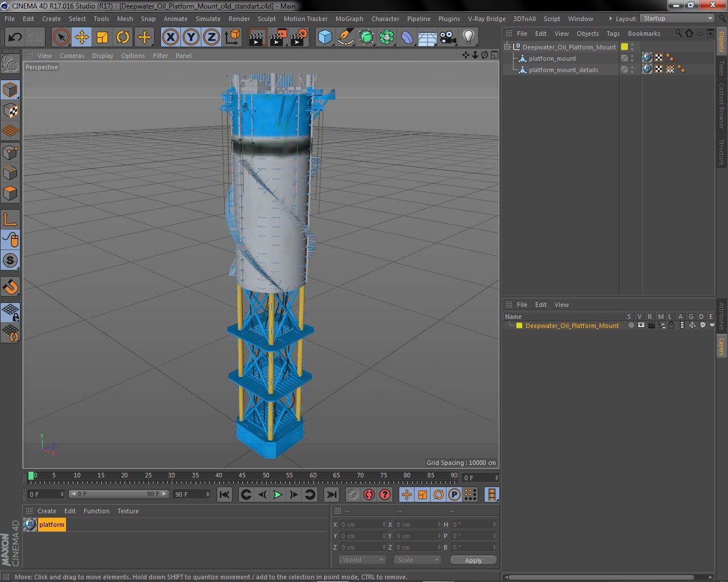Open the spline Pen tool
Screen dimensions: 728x582
pos(346,38)
